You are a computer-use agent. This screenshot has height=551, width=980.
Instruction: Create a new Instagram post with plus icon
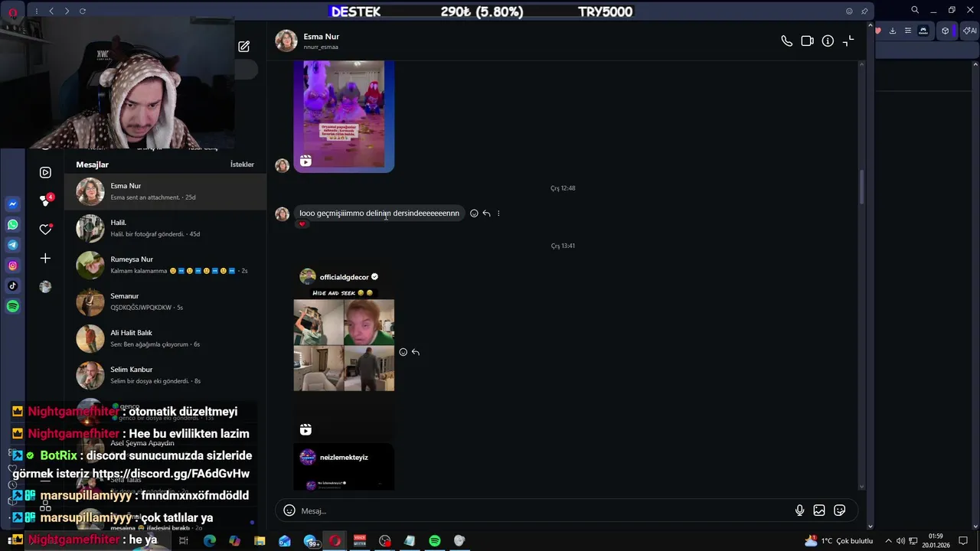[x=45, y=259]
